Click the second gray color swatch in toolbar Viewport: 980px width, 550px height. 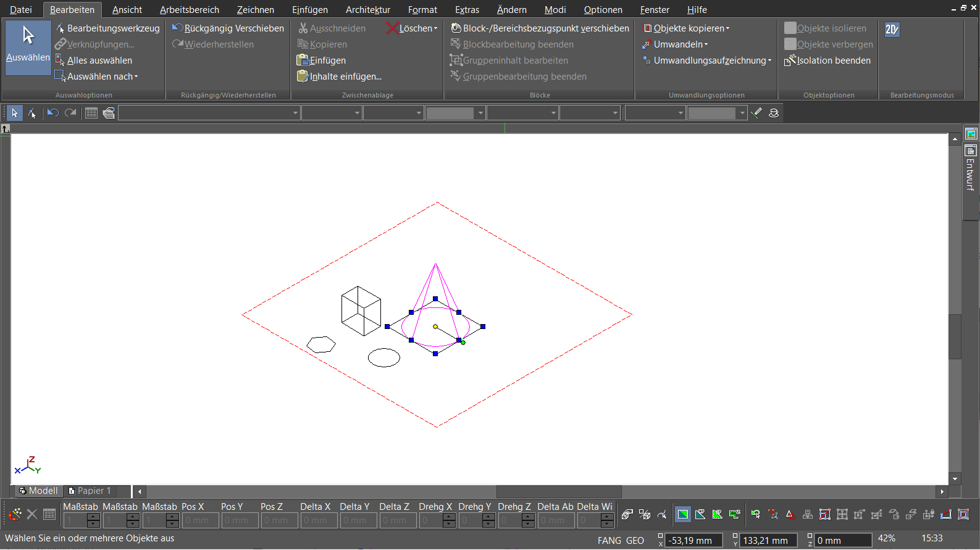[712, 113]
